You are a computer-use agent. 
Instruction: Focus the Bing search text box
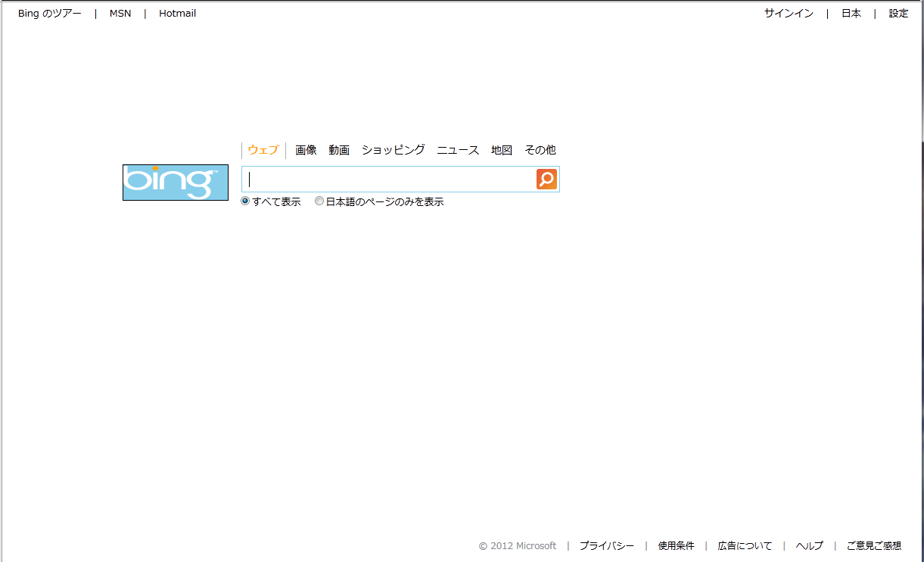[x=389, y=180]
